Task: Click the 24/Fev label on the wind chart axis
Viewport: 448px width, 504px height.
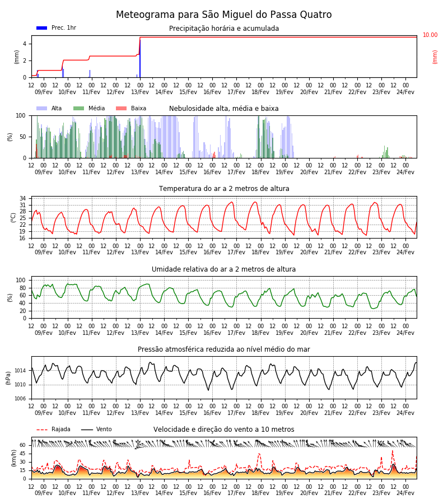Action: (x=405, y=493)
